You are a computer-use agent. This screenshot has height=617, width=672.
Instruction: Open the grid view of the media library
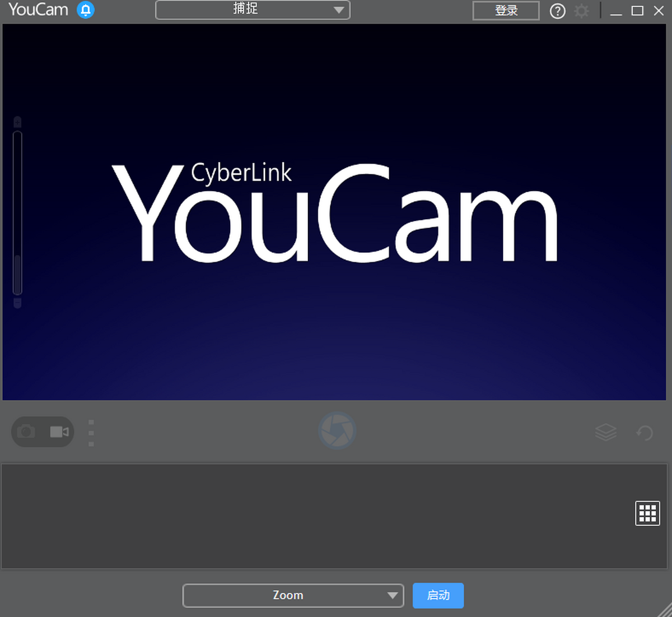(647, 513)
